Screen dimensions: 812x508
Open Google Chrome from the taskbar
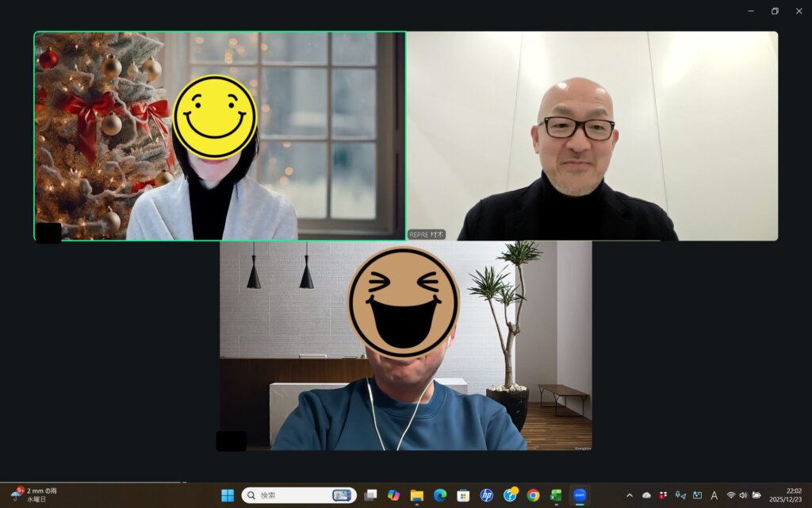pyautogui.click(x=533, y=495)
